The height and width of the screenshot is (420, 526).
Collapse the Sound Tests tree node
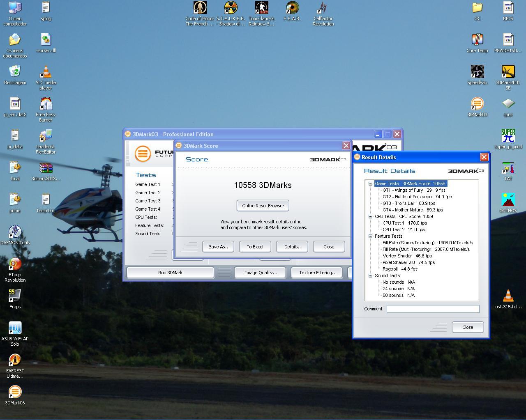(370, 275)
